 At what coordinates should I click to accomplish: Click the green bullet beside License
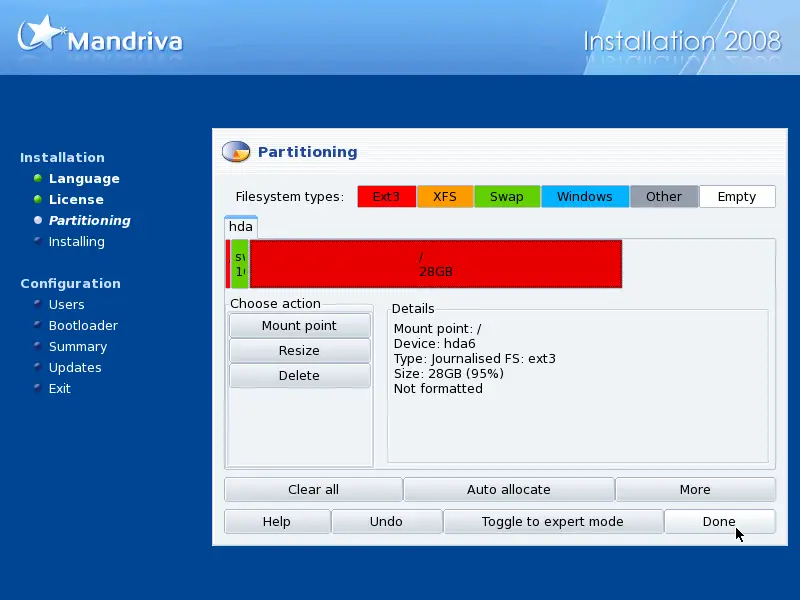(x=37, y=199)
